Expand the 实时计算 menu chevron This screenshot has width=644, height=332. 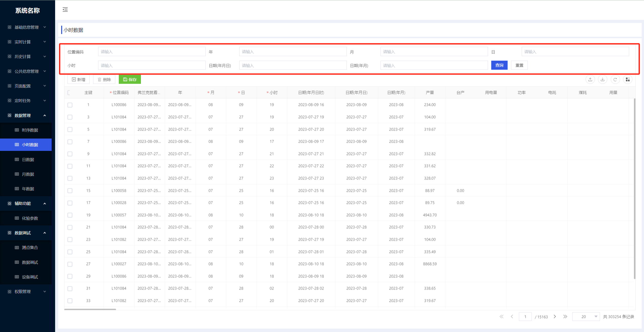[45, 42]
